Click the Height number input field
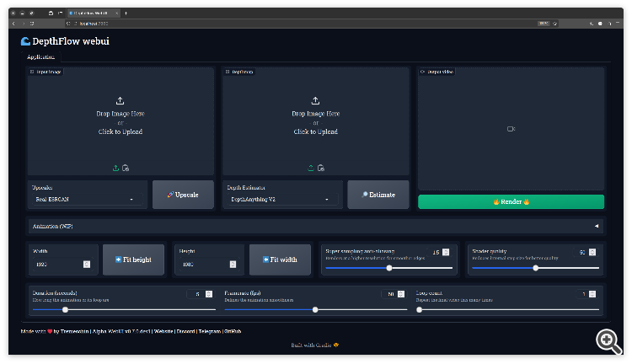The height and width of the screenshot is (364, 632). [209, 265]
